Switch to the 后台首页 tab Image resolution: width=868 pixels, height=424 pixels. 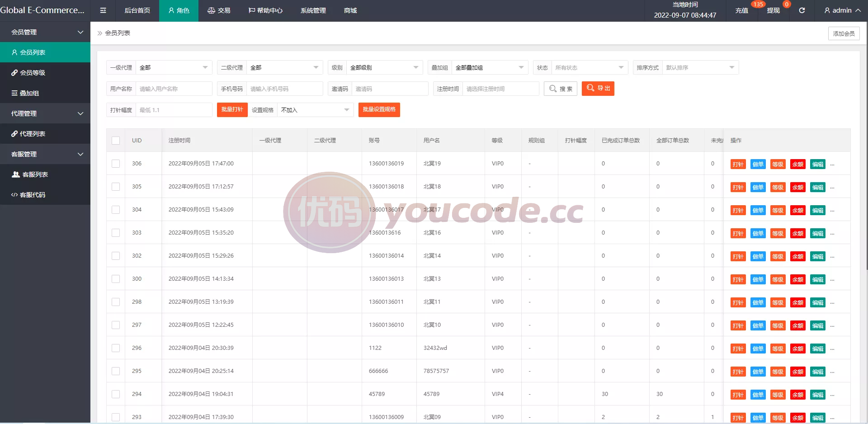coord(137,10)
